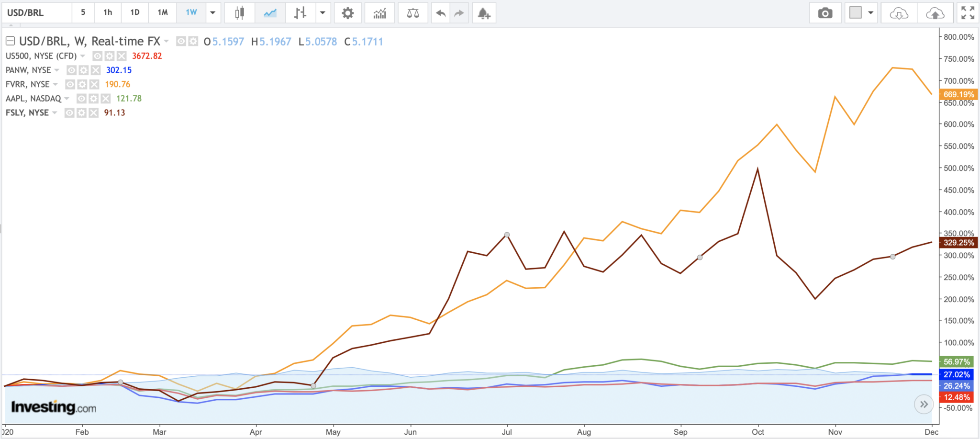Hide the FSLY series

click(x=69, y=113)
